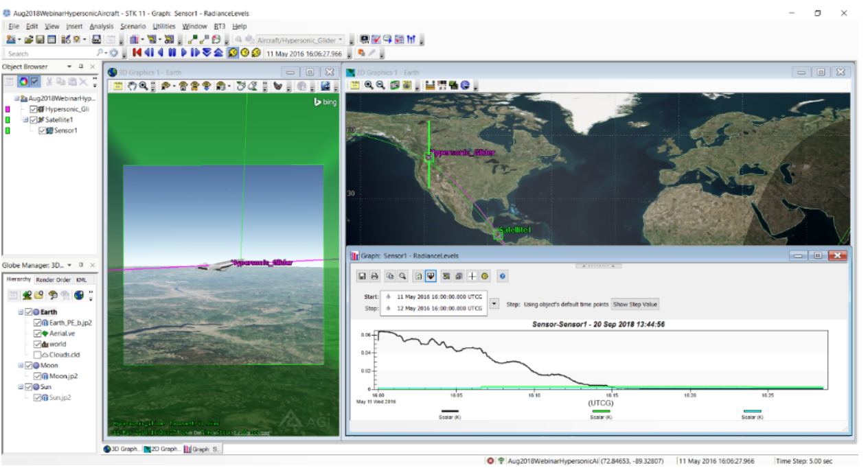Switch to the Render Order tab

pyautogui.click(x=53, y=280)
